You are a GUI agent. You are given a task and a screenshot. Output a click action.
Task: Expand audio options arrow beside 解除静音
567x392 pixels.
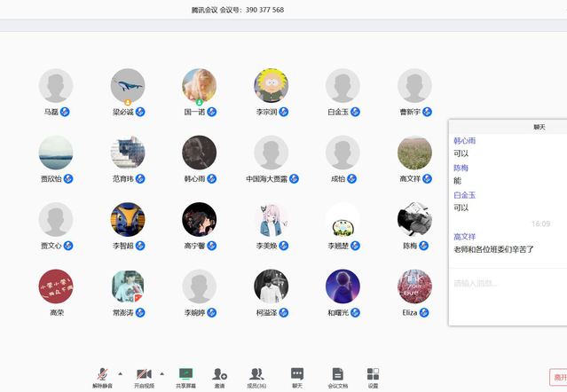click(x=121, y=372)
